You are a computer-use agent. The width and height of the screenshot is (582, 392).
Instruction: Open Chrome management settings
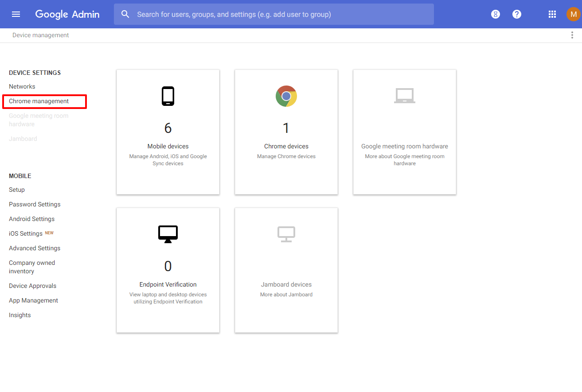coord(39,101)
